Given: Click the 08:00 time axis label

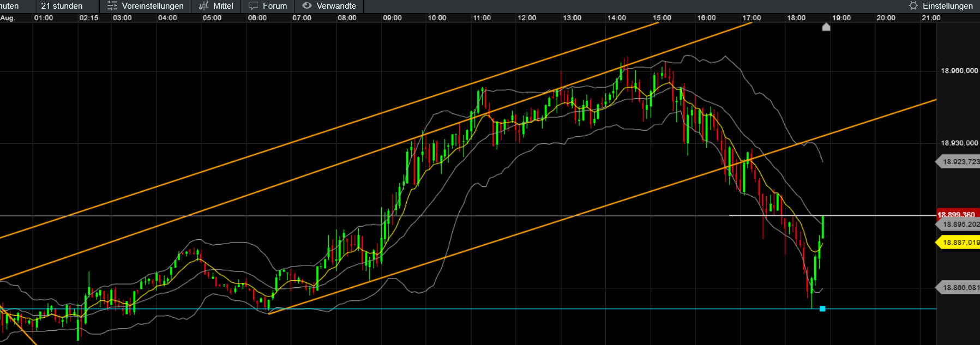Looking at the screenshot, I should pyautogui.click(x=347, y=18).
